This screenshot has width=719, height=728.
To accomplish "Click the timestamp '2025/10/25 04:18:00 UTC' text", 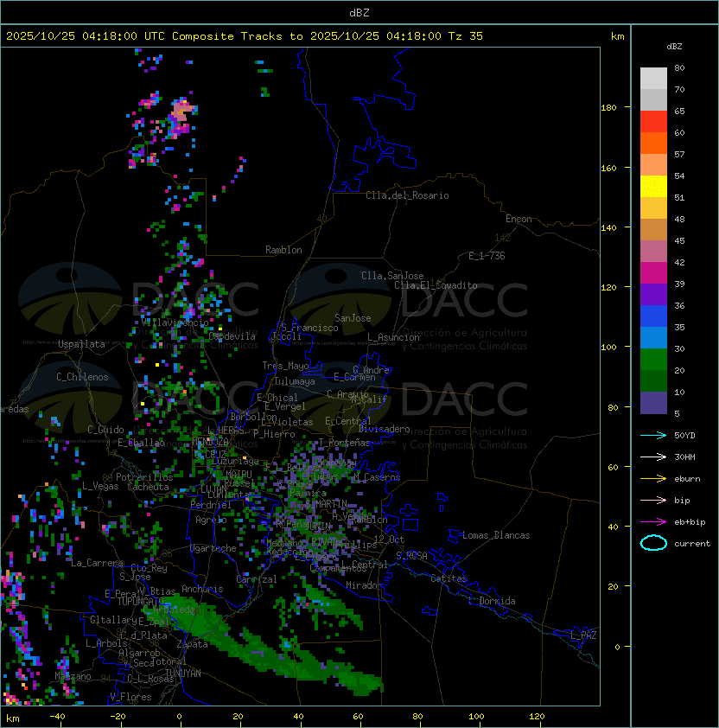I will [86, 36].
